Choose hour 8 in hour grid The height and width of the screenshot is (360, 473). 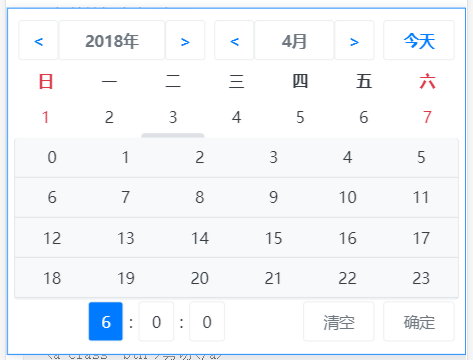coord(200,197)
